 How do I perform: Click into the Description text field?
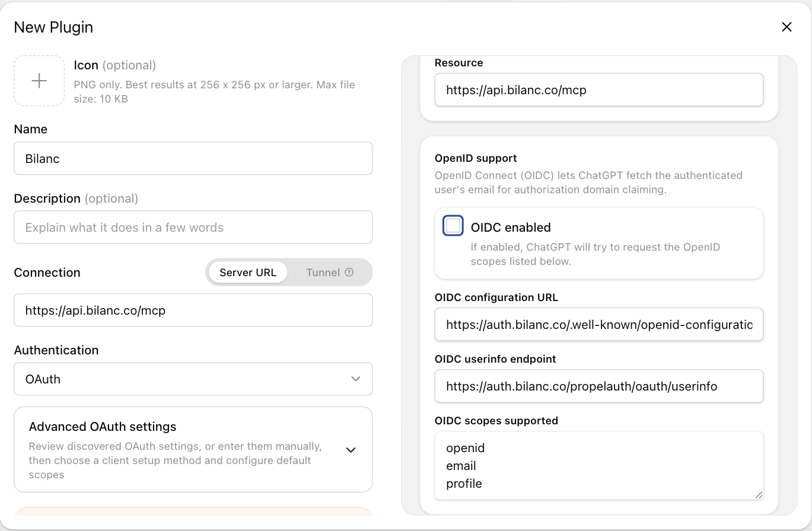pyautogui.click(x=193, y=227)
